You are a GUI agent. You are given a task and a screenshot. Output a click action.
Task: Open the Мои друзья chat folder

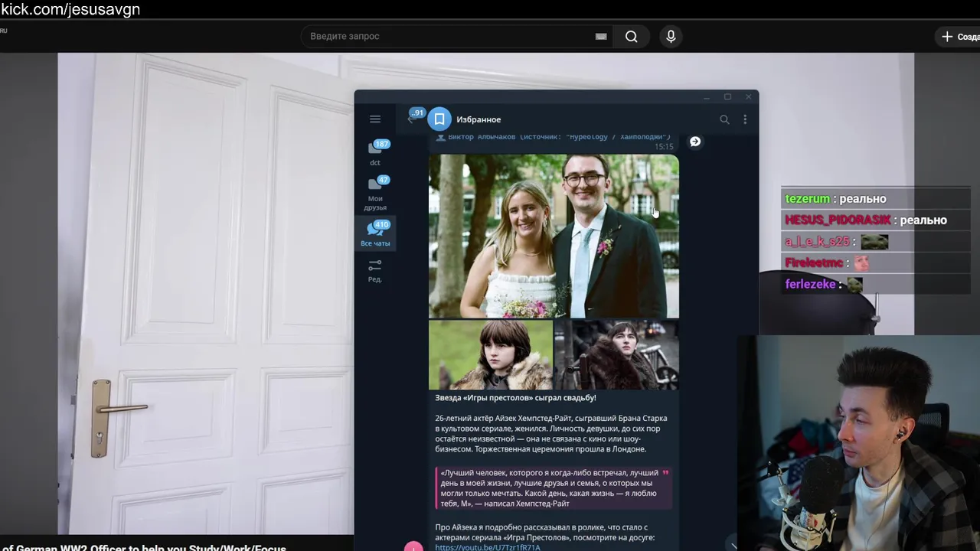[x=375, y=194]
